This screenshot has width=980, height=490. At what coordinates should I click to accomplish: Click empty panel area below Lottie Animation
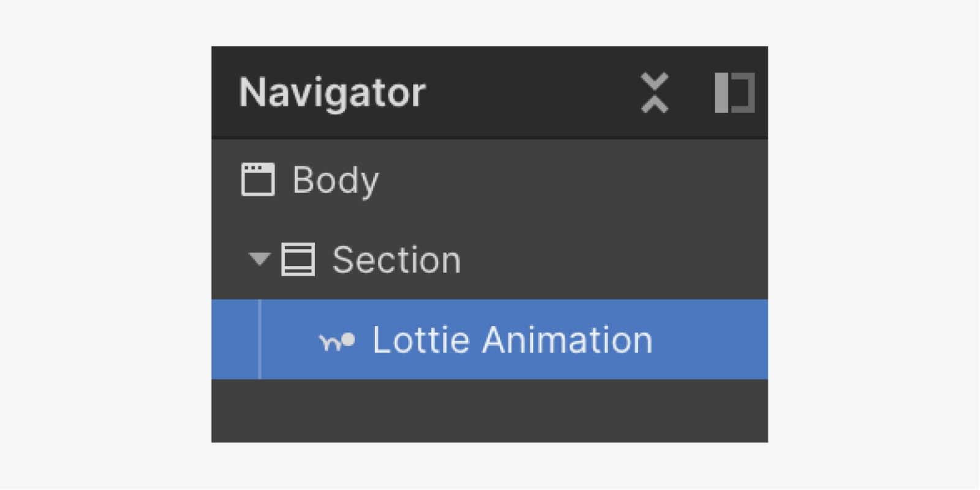pyautogui.click(x=489, y=410)
